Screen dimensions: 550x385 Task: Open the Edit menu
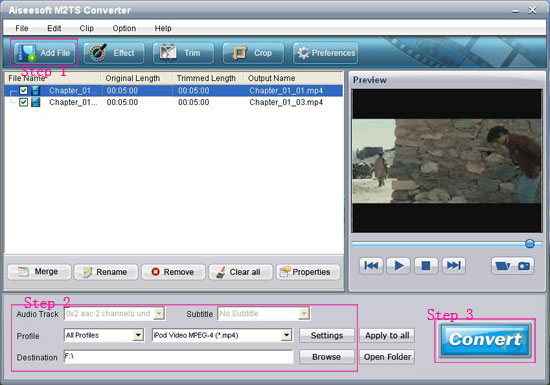tap(54, 28)
